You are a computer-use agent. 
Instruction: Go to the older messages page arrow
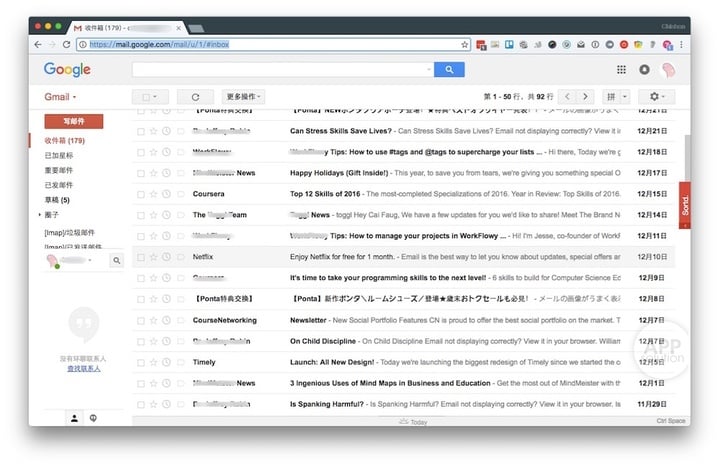[x=585, y=96]
